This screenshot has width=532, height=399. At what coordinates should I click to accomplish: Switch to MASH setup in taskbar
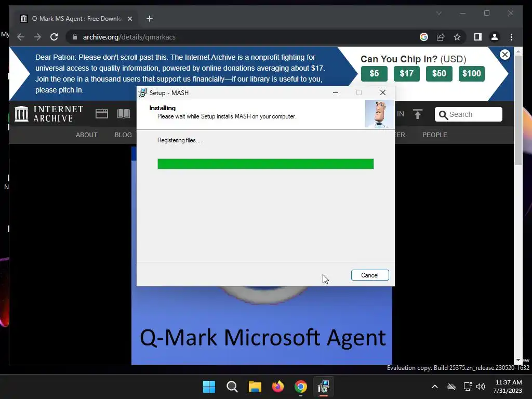point(324,387)
